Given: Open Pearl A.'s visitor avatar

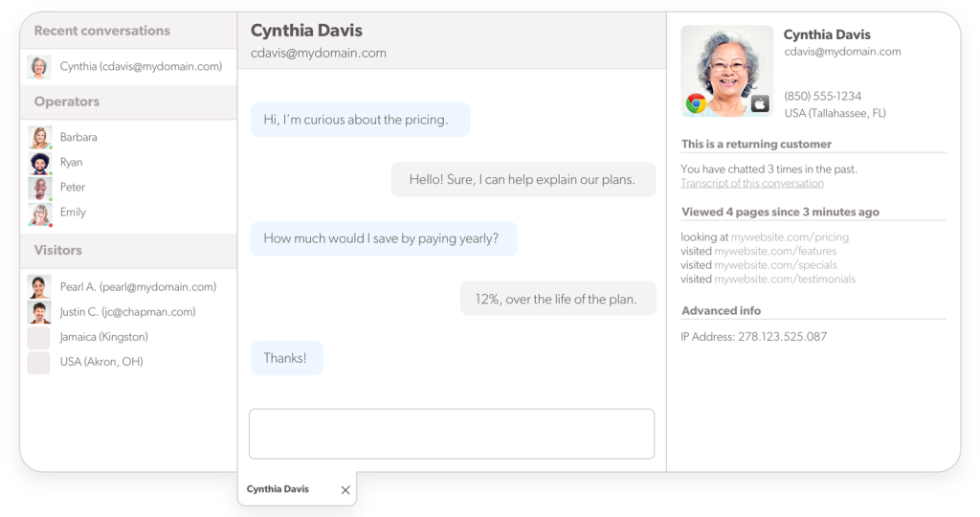Looking at the screenshot, I should point(39,287).
